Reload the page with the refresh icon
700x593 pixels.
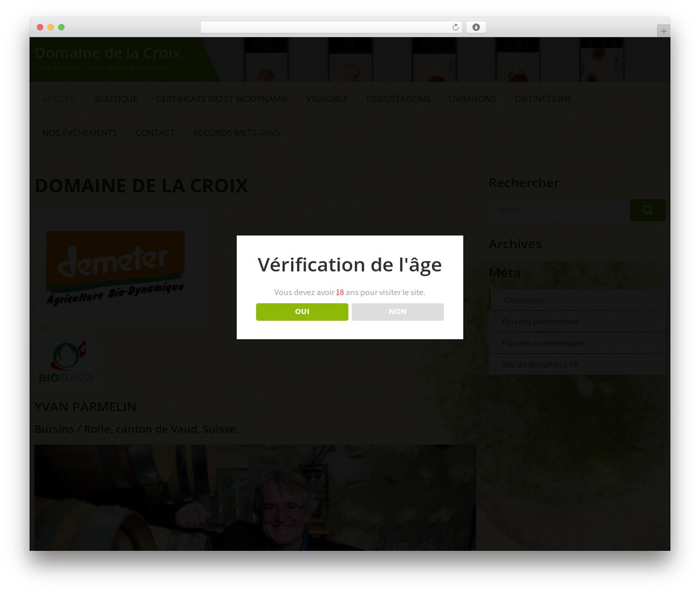[455, 27]
